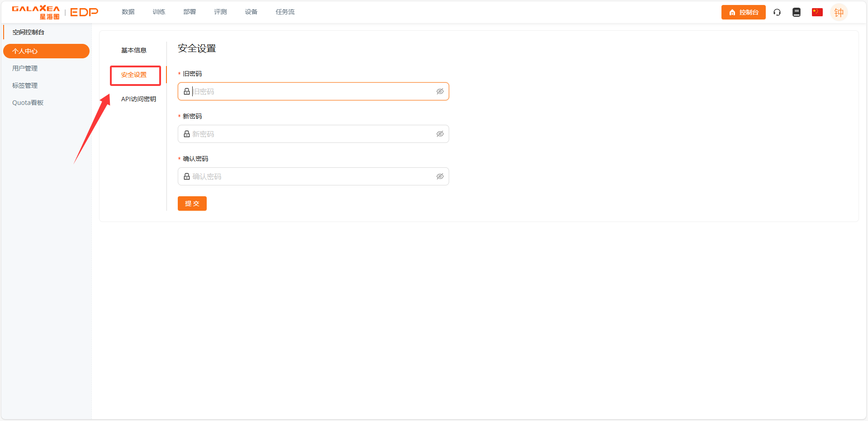Open the 训练 menu
The height and width of the screenshot is (421, 868).
(159, 12)
